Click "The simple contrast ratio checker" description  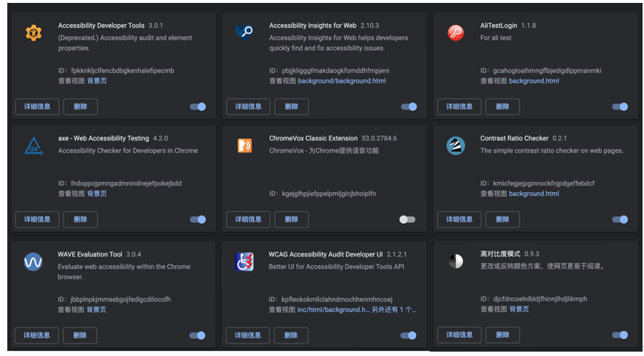click(x=551, y=151)
